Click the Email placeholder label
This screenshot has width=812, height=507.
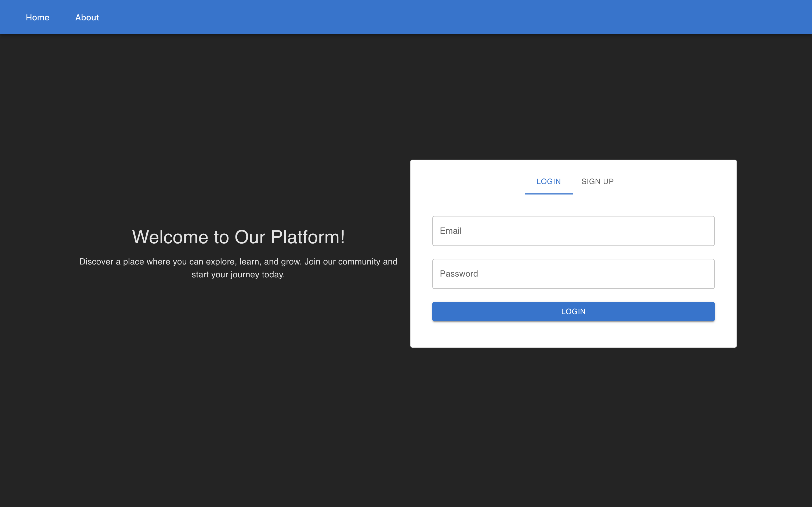click(451, 231)
